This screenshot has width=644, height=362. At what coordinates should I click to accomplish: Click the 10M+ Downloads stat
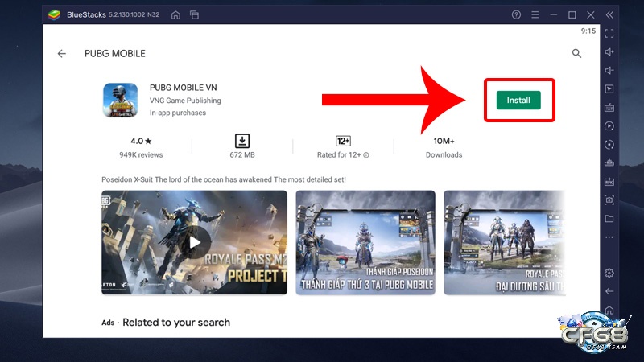[444, 148]
